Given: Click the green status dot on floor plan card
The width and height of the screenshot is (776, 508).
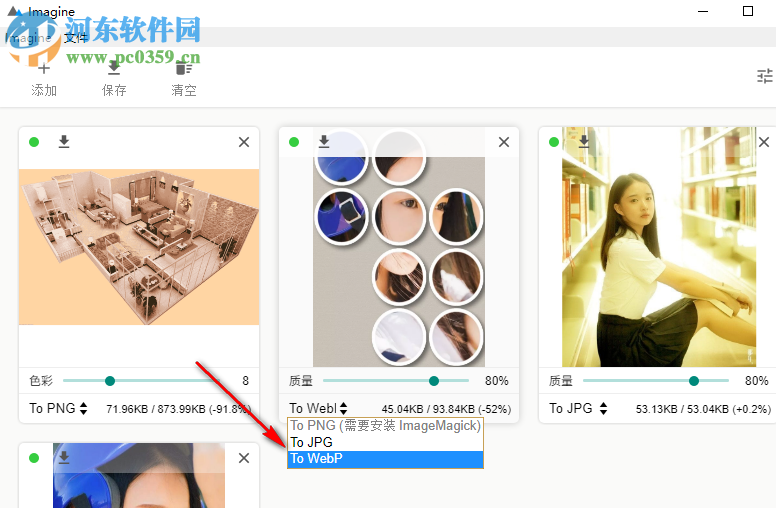Looking at the screenshot, I should pos(34,142).
